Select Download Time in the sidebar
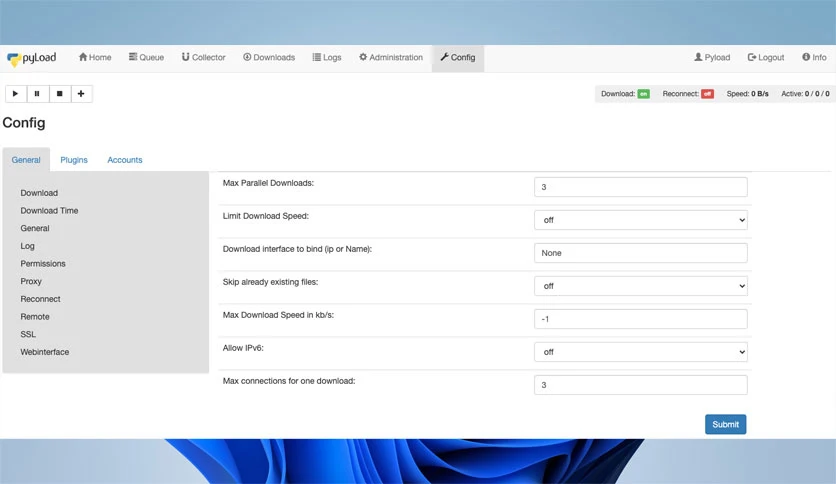Image resolution: width=836 pixels, height=484 pixels. tap(49, 211)
